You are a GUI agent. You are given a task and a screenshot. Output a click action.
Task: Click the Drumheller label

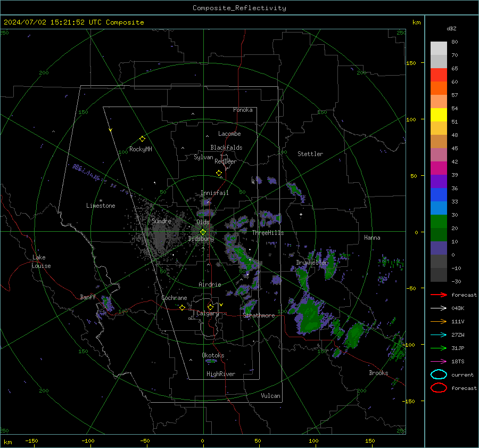(x=312, y=263)
